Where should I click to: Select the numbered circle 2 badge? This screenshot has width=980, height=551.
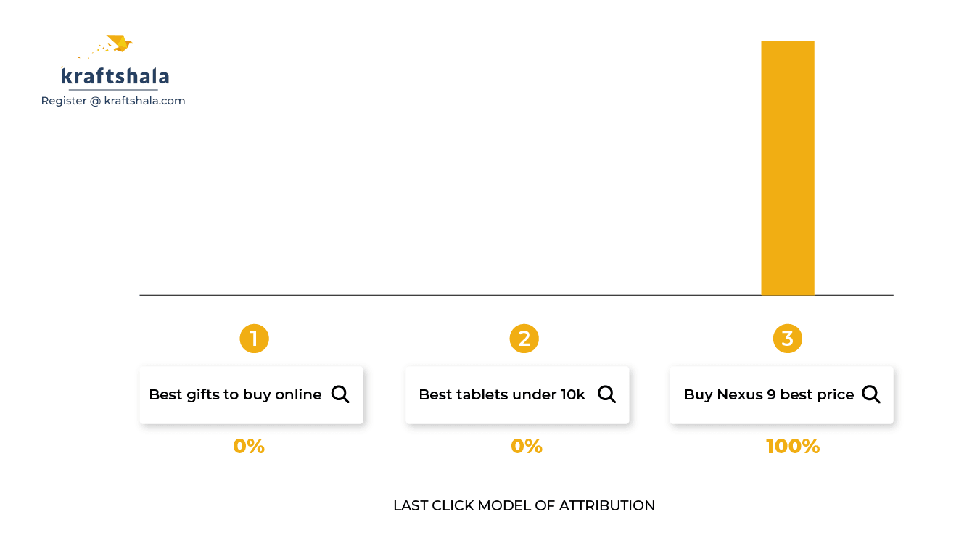[524, 339]
